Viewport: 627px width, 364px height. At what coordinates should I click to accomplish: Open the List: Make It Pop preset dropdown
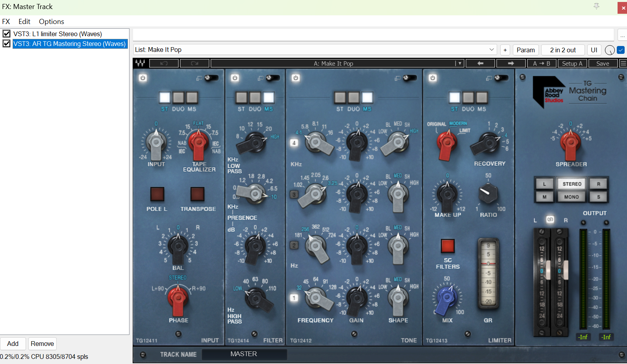point(315,50)
